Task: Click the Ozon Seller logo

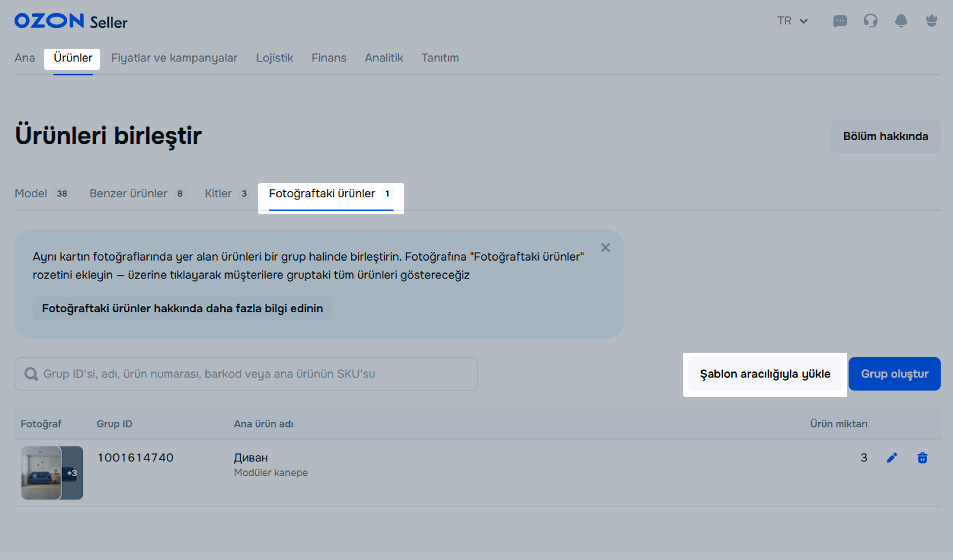Action: click(71, 21)
